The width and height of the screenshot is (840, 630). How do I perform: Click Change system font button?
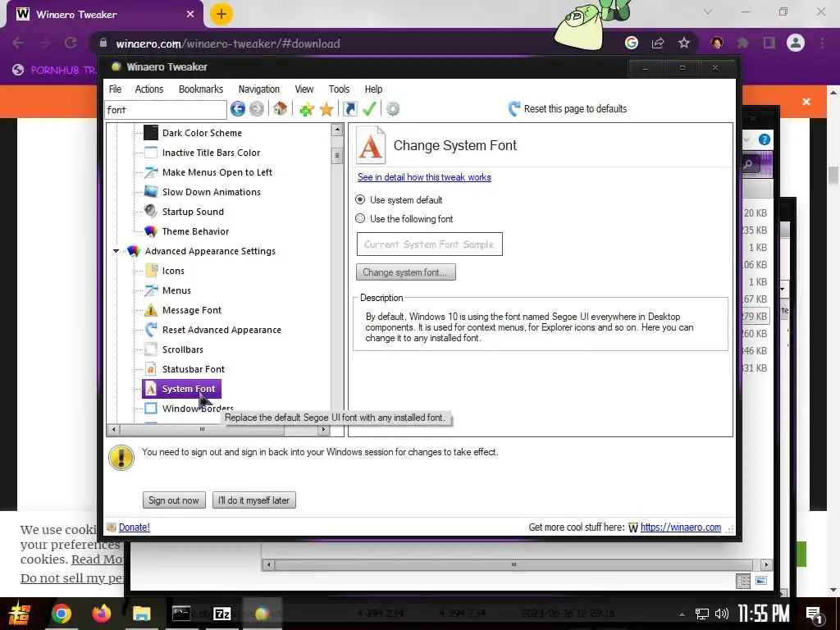coord(405,272)
